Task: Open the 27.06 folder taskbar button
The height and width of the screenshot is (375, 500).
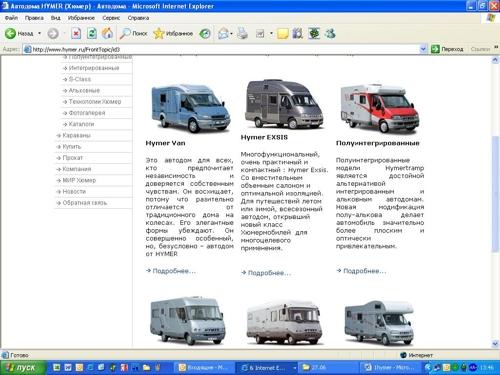Action: [327, 368]
